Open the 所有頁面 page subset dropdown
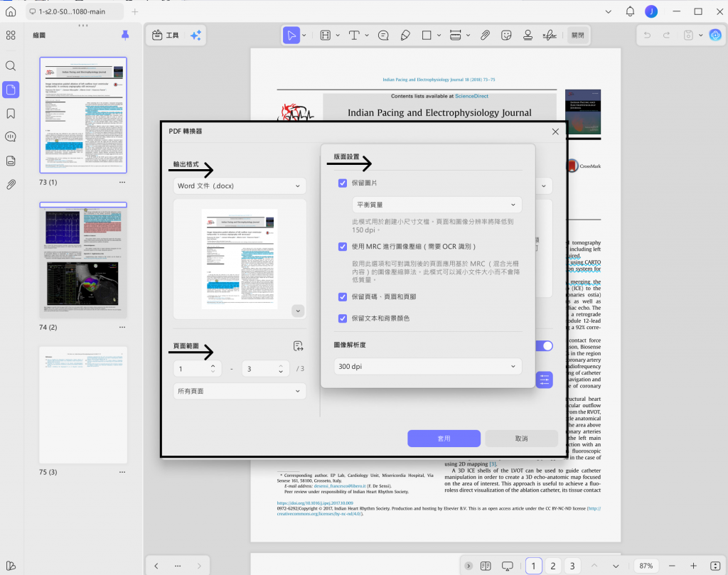The height and width of the screenshot is (575, 728). [240, 391]
